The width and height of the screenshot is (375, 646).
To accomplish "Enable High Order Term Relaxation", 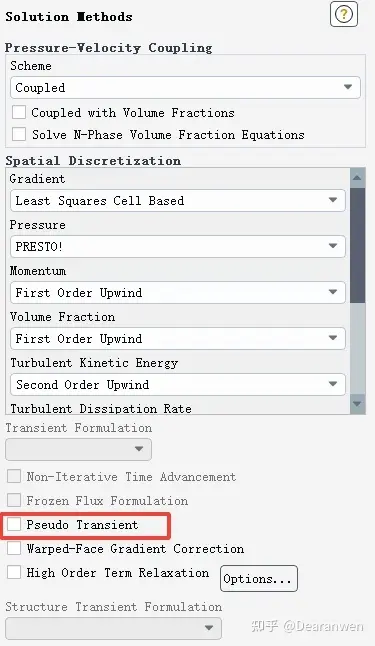I will point(14,572).
